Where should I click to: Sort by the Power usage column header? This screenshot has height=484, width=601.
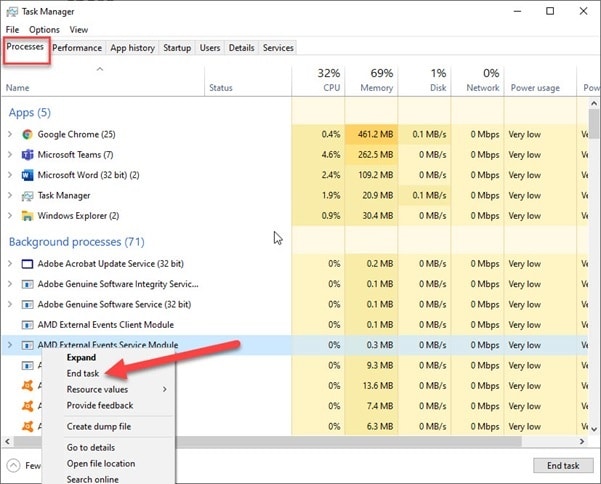pos(540,81)
